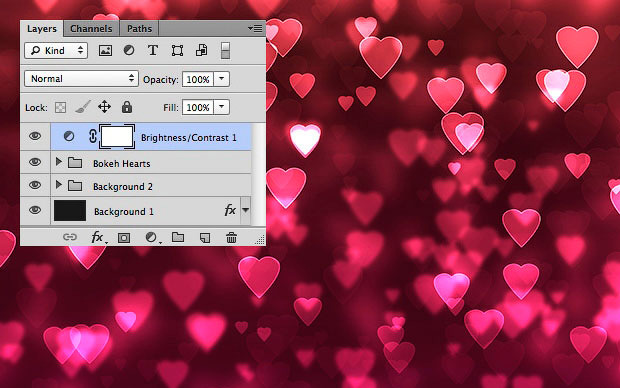Open the Opacity slider dropdown arrow
The image size is (620, 388).
click(x=222, y=79)
